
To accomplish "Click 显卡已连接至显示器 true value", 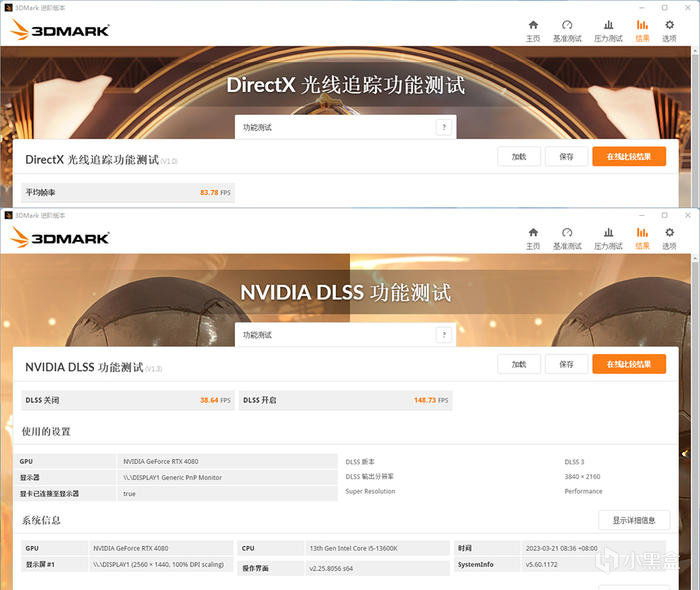I will point(129,494).
